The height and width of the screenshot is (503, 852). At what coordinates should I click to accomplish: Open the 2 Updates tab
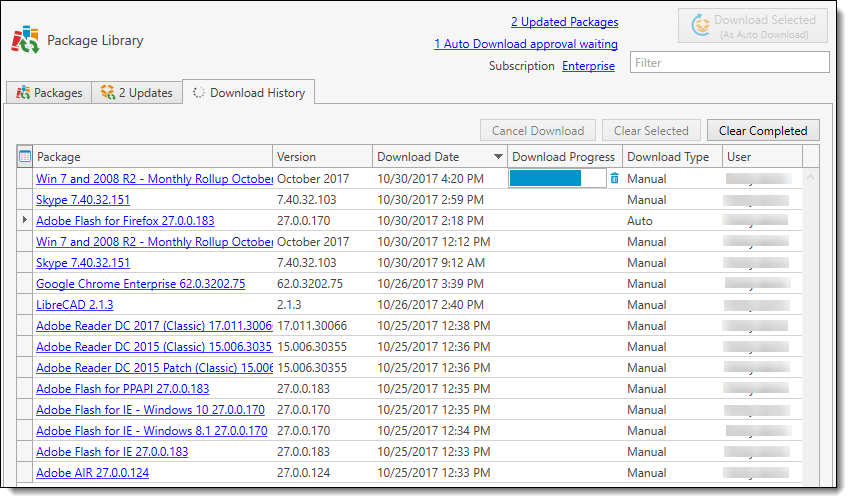click(x=136, y=93)
